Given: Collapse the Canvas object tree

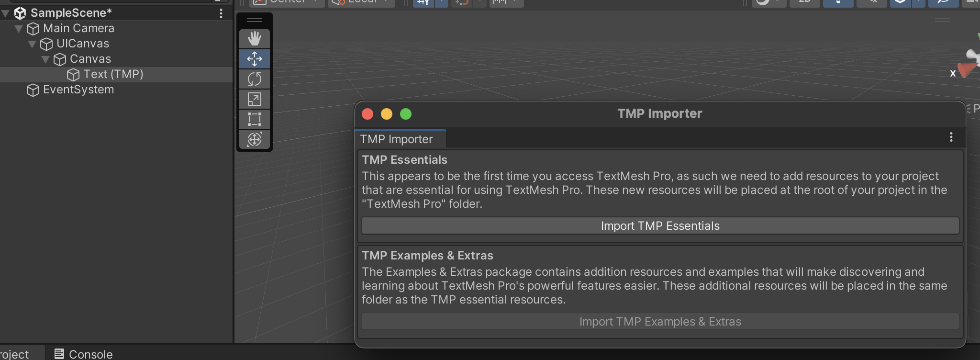Looking at the screenshot, I should [x=45, y=59].
